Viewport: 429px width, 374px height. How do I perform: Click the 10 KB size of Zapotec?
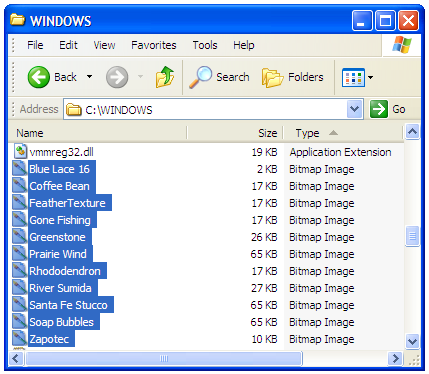(x=264, y=339)
